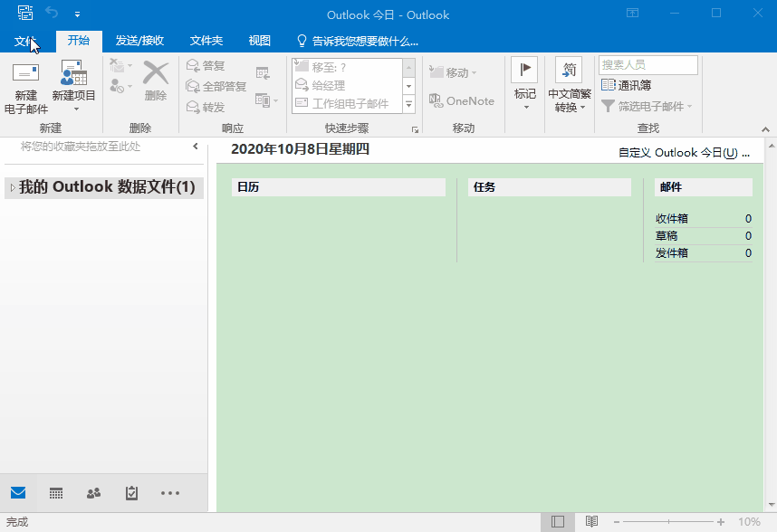Viewport: 777px width, 532px height.
Task: Select the 给经理 quick step
Action: tap(347, 85)
